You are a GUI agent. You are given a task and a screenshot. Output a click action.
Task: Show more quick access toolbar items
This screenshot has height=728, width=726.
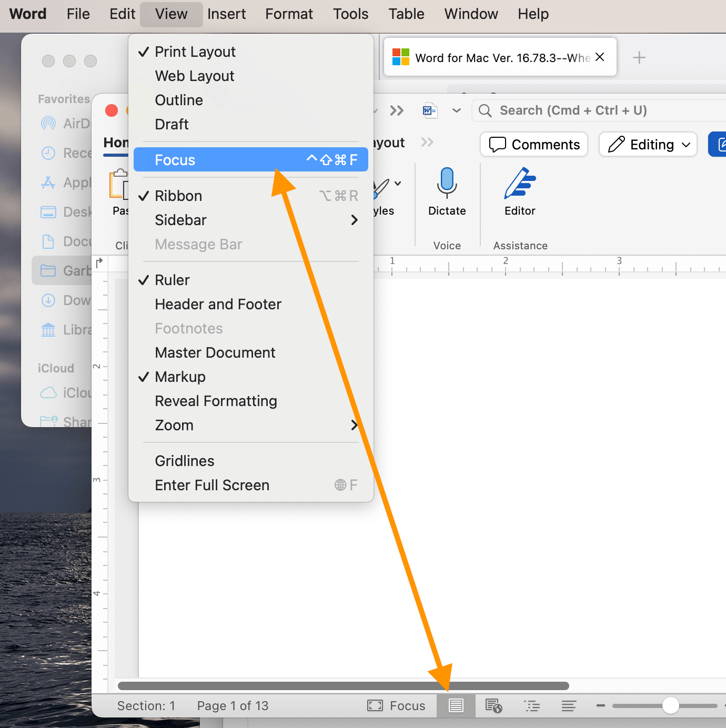coord(397,110)
